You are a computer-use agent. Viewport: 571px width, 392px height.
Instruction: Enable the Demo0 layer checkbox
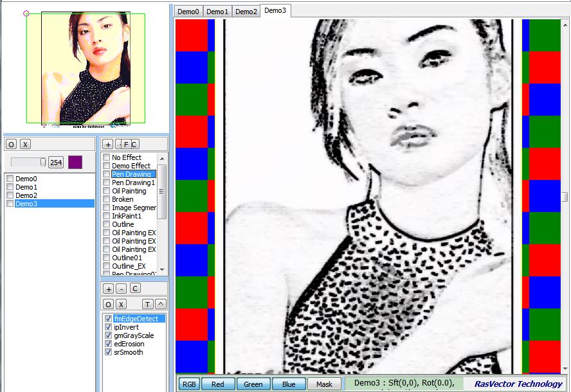tap(10, 179)
